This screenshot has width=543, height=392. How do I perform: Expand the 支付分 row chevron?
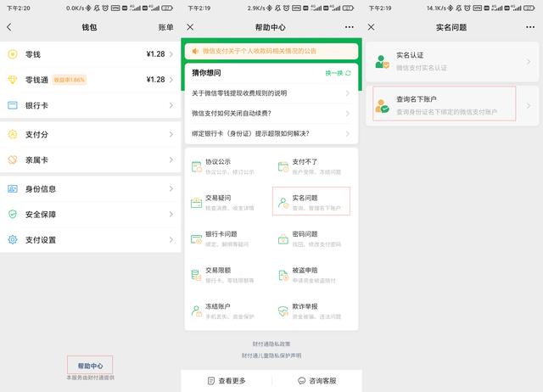[171, 134]
